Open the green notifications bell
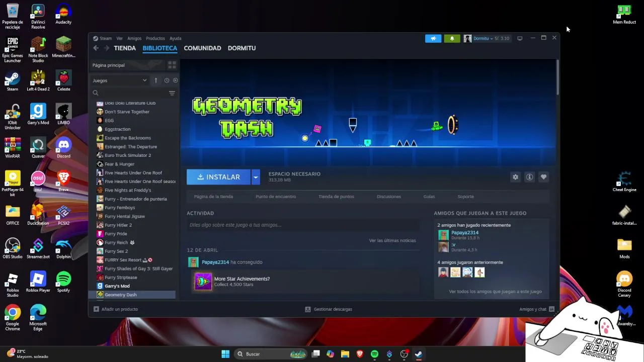The image size is (644, 362). [x=452, y=38]
